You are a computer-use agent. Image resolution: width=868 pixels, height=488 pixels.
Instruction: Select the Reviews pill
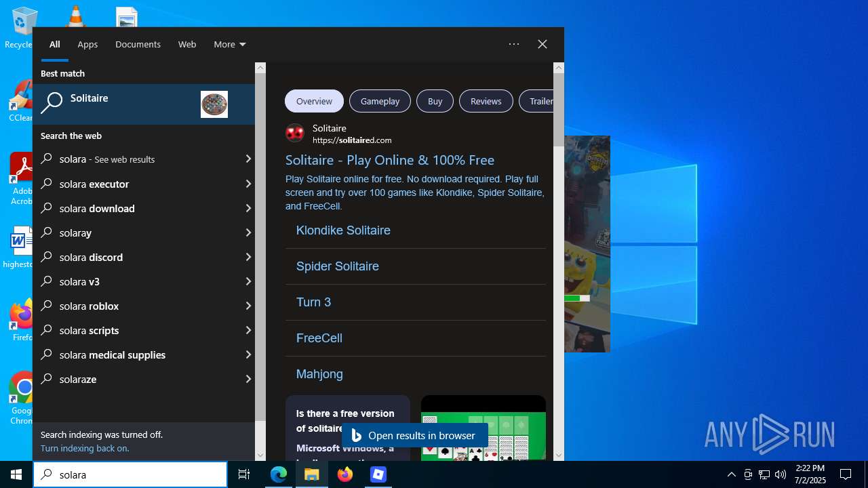486,101
